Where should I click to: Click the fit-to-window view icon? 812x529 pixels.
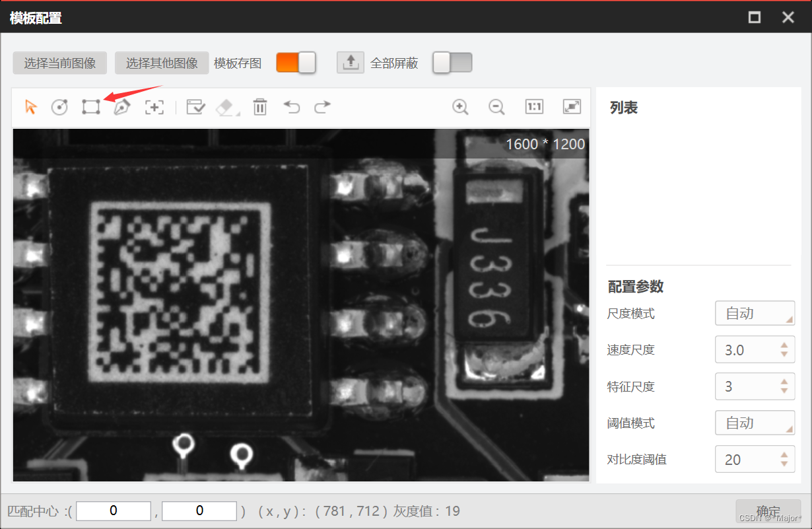572,106
